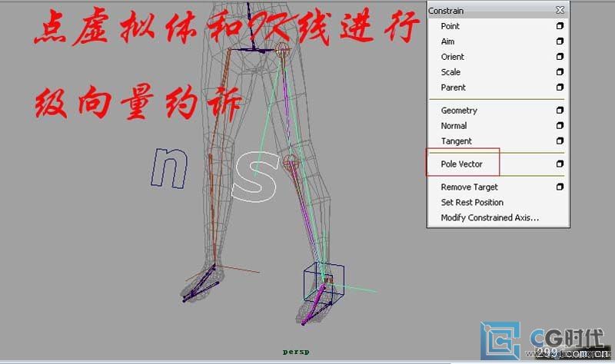Open the option box for Pole Vector

pyautogui.click(x=560, y=164)
